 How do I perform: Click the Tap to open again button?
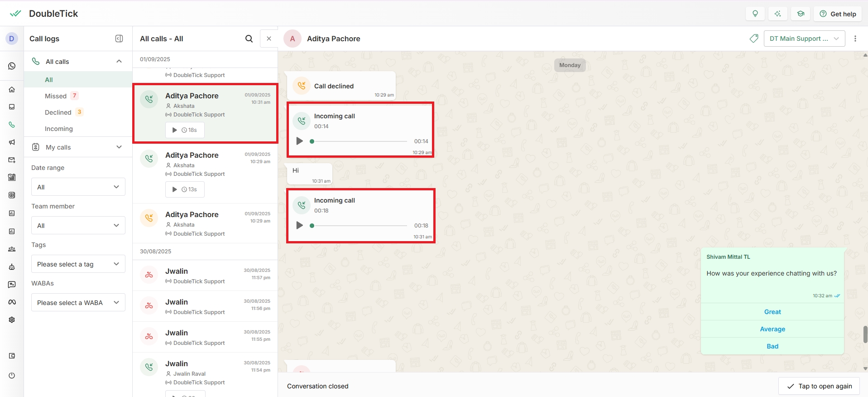pos(819,386)
